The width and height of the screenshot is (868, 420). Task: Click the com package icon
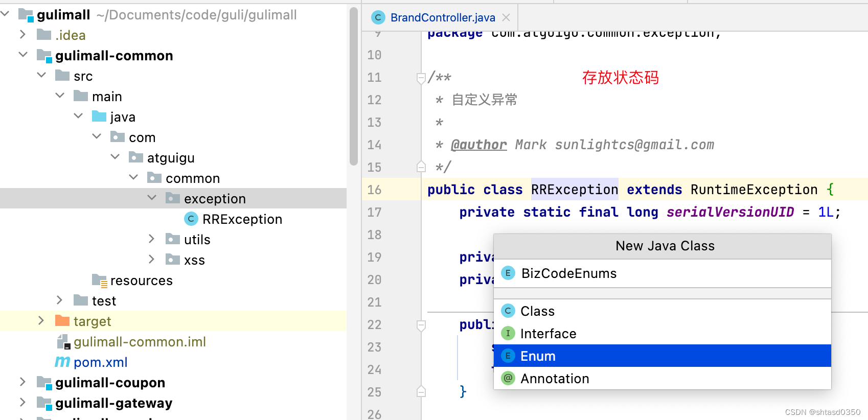click(118, 137)
